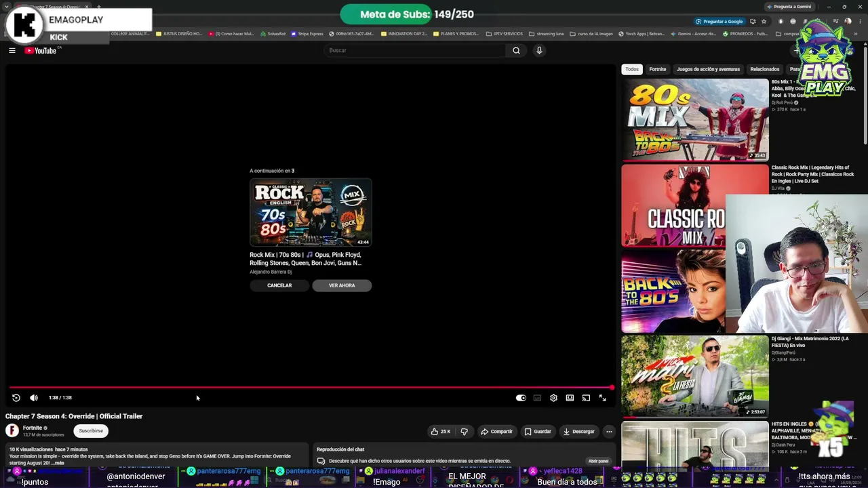
Task: Cast the video with the player's cast icon
Action: click(586, 398)
